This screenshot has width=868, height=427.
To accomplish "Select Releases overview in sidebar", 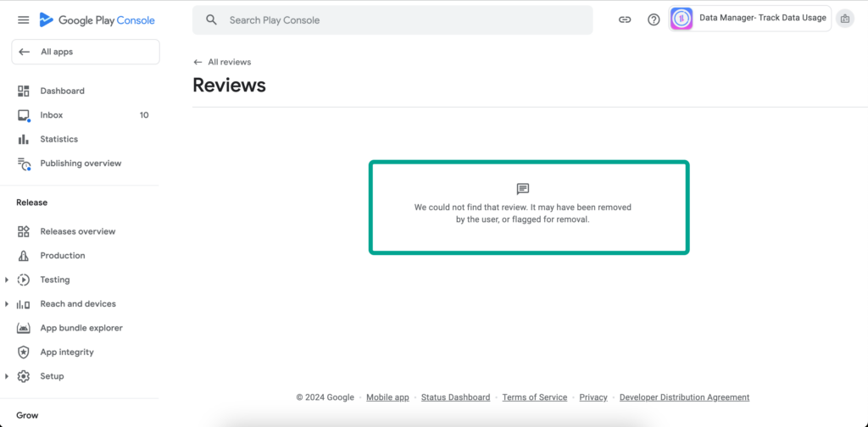I will 77,231.
